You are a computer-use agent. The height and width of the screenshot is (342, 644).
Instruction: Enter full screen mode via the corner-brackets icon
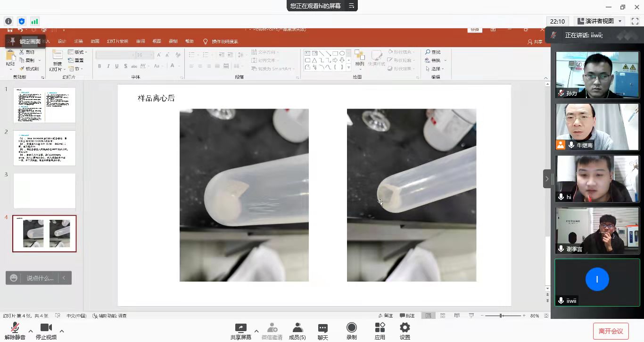635,21
